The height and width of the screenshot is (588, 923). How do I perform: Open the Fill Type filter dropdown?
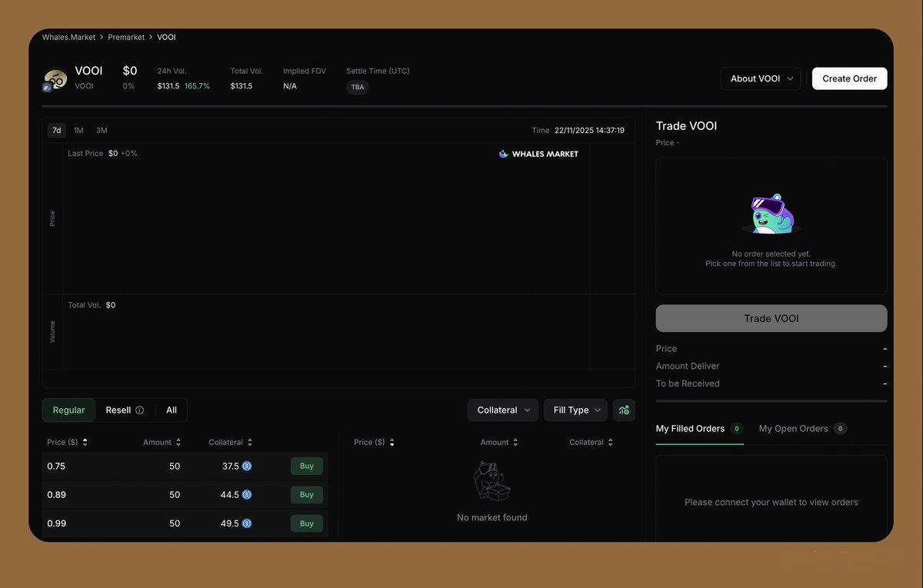pos(576,410)
